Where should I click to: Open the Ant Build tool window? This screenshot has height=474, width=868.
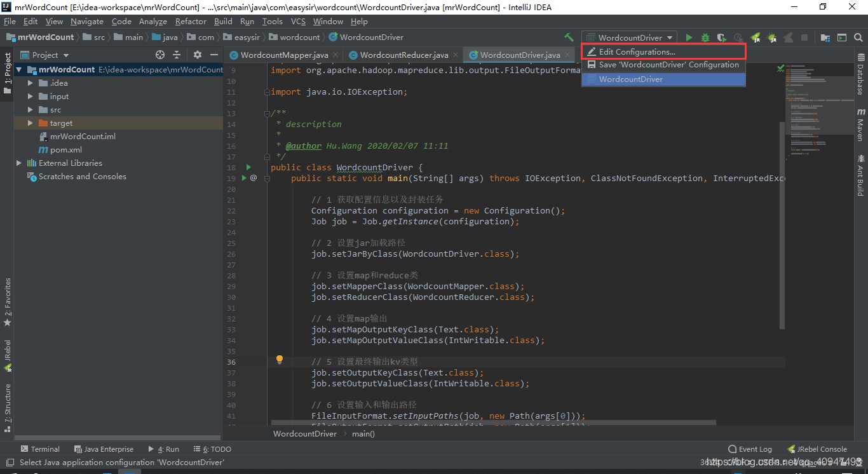click(x=861, y=175)
